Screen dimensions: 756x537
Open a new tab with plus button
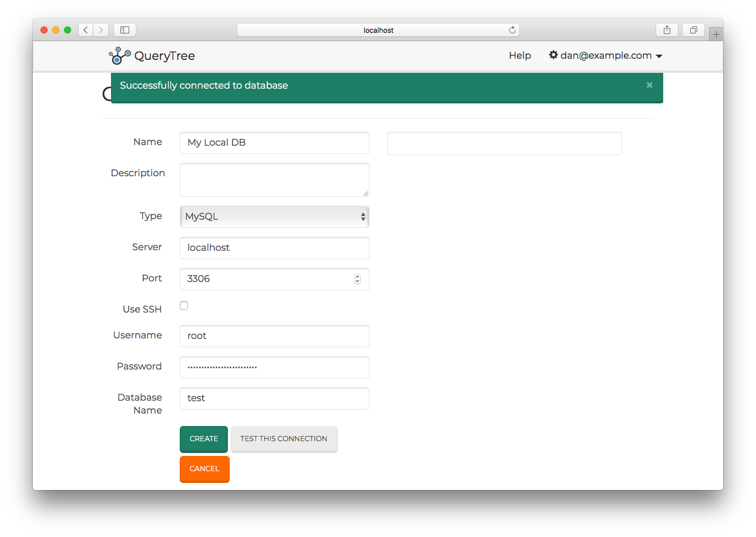point(716,34)
